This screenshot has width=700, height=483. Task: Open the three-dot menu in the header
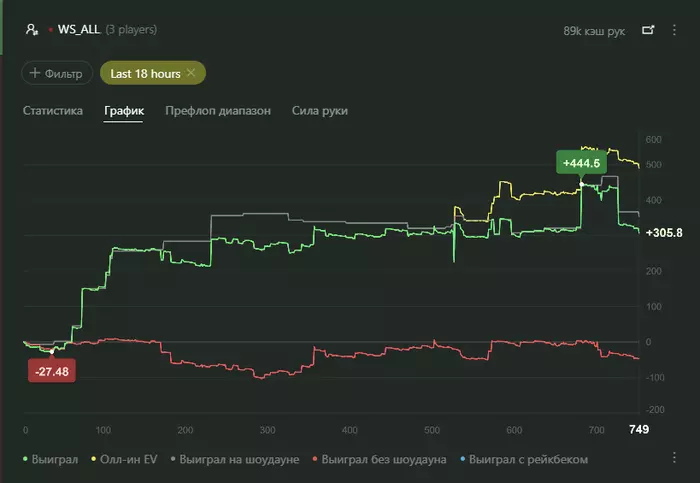[x=674, y=30]
